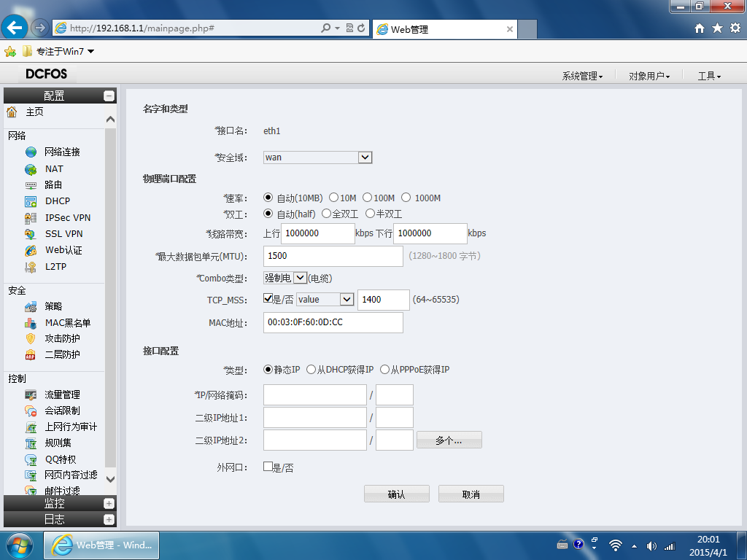Click the MAC地址 input field
The height and width of the screenshot is (560, 747).
click(333, 322)
